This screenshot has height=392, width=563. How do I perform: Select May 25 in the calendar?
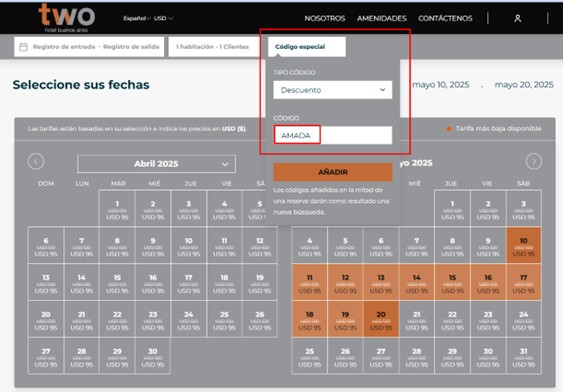(310, 356)
